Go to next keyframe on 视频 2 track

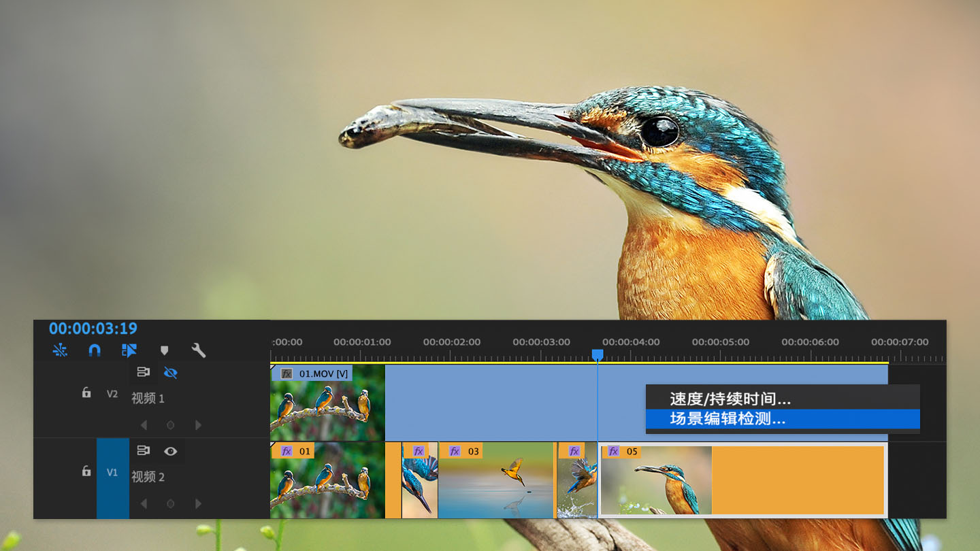click(198, 504)
